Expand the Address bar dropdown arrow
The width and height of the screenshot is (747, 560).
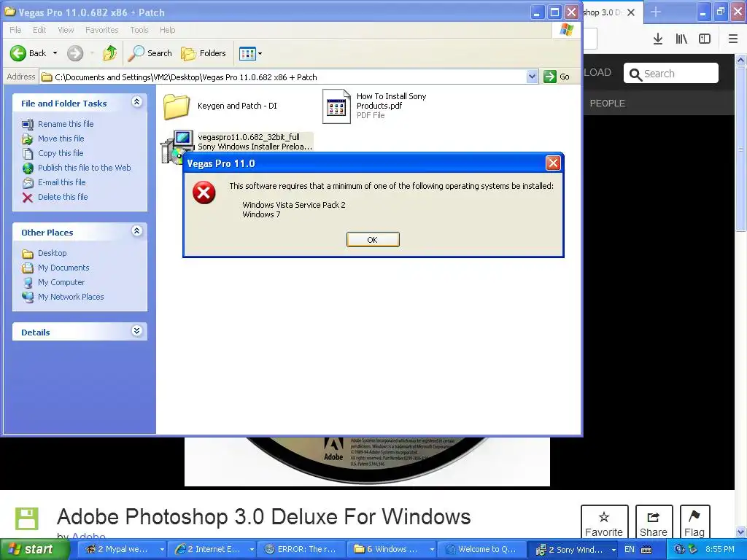click(532, 77)
